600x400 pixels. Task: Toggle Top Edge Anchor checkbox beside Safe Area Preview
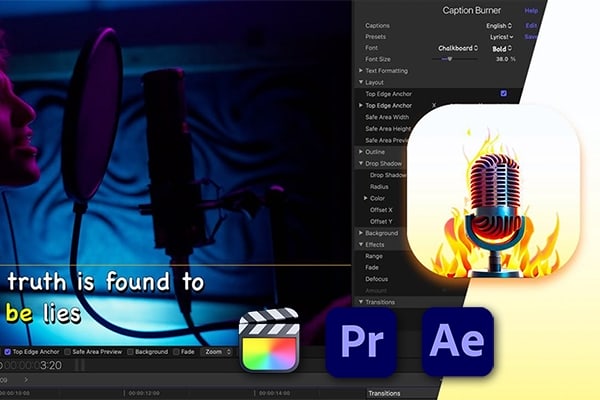[7, 352]
